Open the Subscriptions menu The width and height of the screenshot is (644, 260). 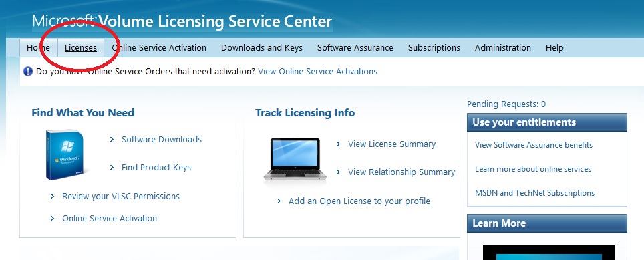pos(434,48)
